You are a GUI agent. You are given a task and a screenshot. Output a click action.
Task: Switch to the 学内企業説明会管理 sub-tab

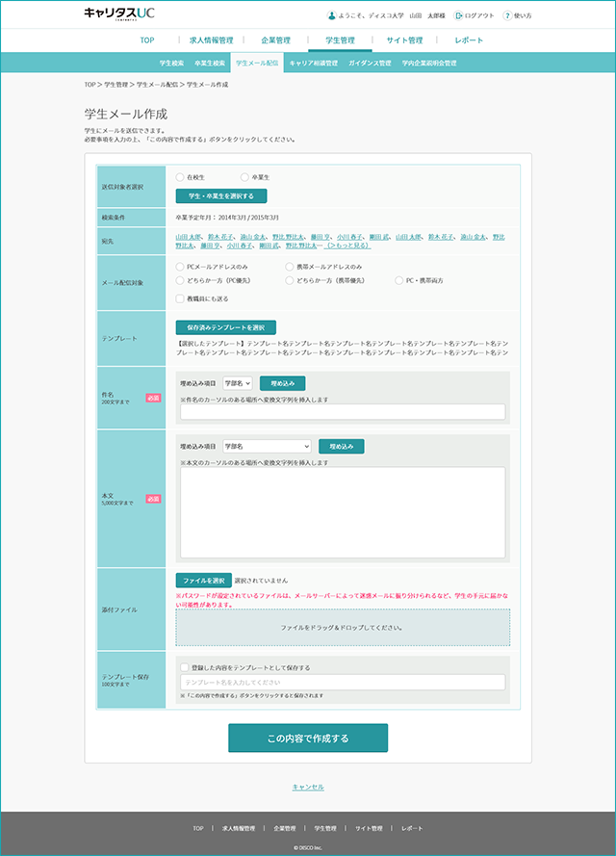tap(429, 63)
